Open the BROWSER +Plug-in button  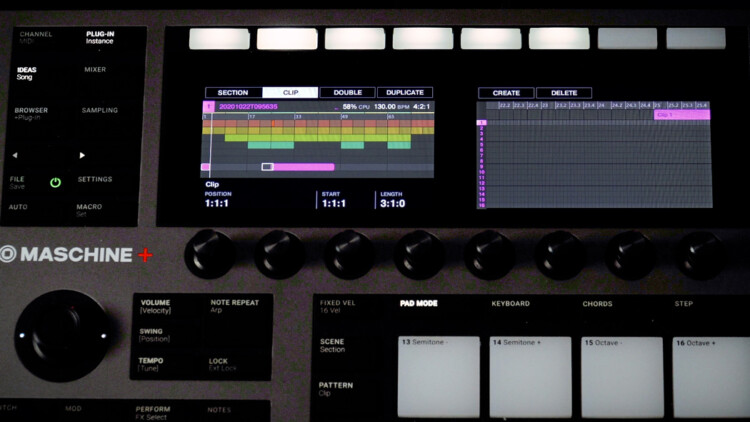pos(31,113)
